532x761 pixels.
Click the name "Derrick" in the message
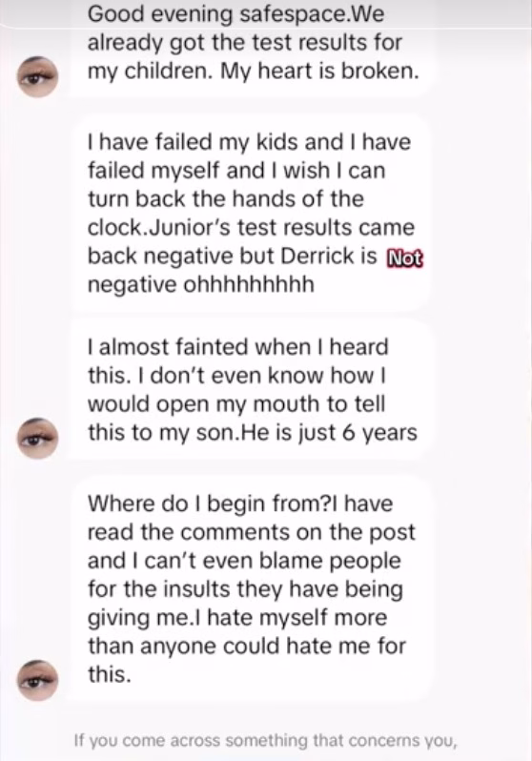click(x=317, y=256)
